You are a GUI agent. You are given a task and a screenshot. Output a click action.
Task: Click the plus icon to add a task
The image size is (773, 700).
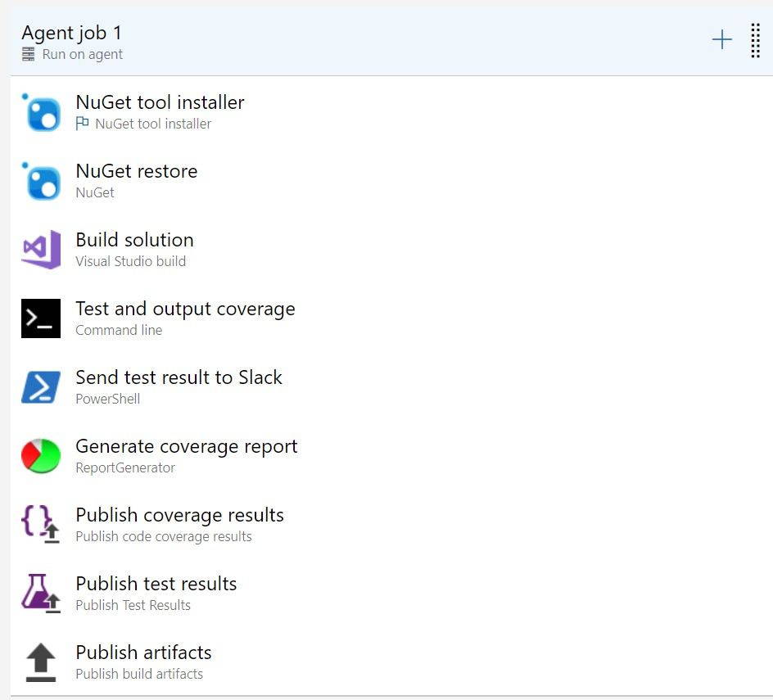pos(721,40)
